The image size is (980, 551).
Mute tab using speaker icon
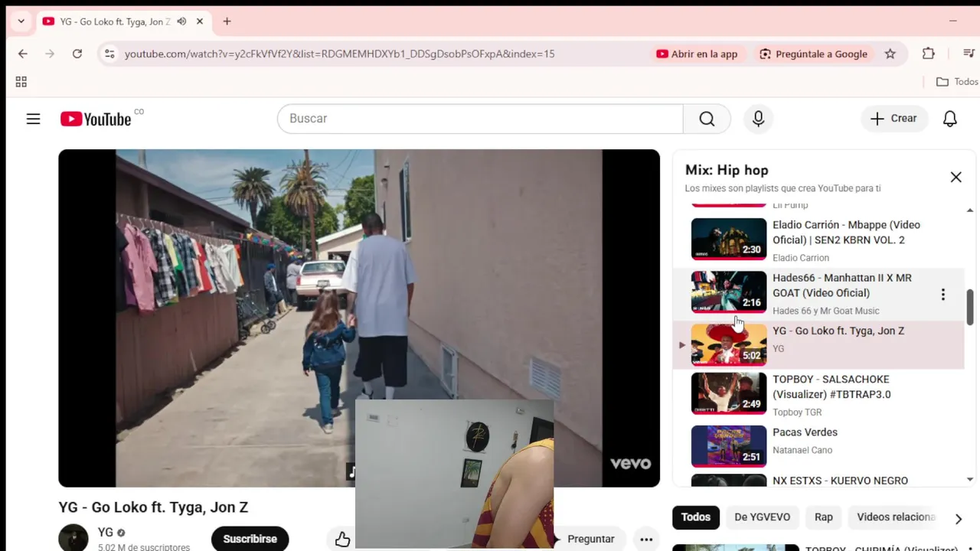tap(181, 21)
